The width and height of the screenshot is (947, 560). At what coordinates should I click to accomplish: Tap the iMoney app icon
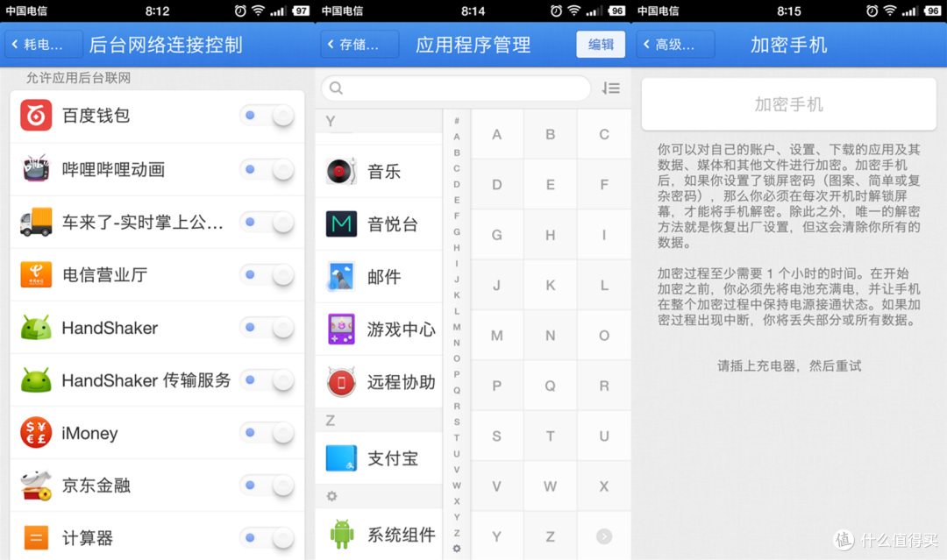point(36,433)
